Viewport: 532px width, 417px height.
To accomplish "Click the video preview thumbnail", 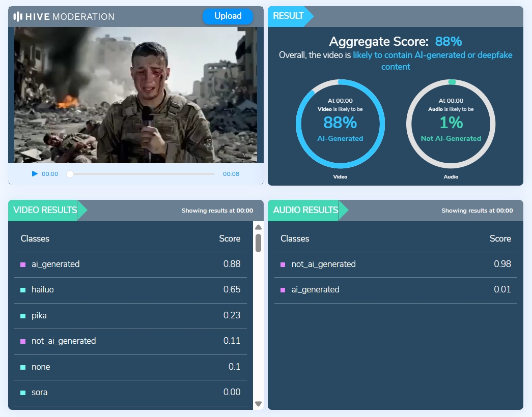I will click(x=136, y=95).
